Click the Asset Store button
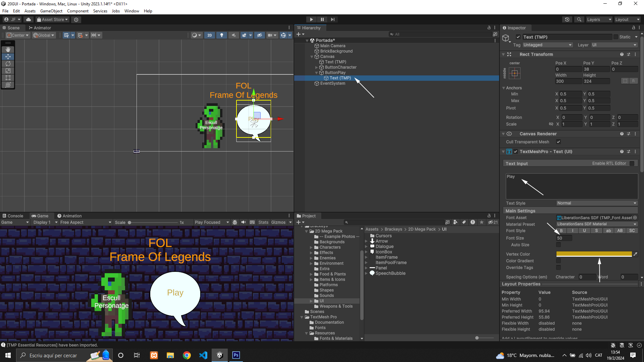Screen dimensions: 644x362 (x=53, y=19)
